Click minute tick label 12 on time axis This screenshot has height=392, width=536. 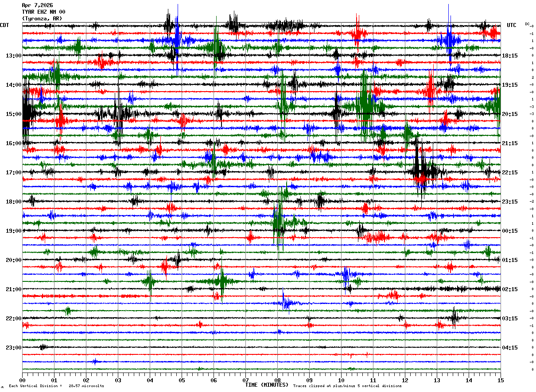[x=405, y=380]
